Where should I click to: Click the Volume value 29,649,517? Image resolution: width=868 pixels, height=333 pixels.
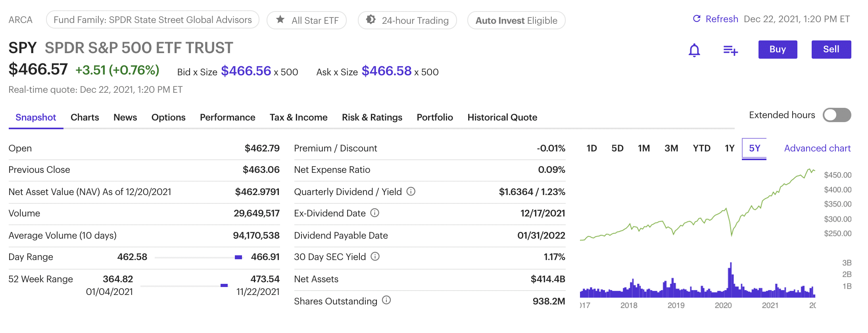click(x=257, y=213)
